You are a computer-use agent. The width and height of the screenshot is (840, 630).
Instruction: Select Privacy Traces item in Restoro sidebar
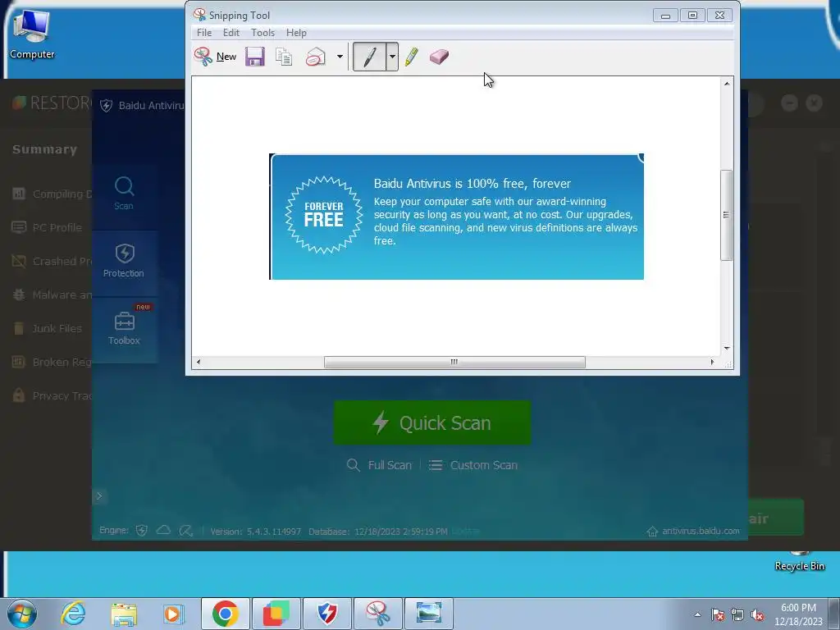pos(52,396)
